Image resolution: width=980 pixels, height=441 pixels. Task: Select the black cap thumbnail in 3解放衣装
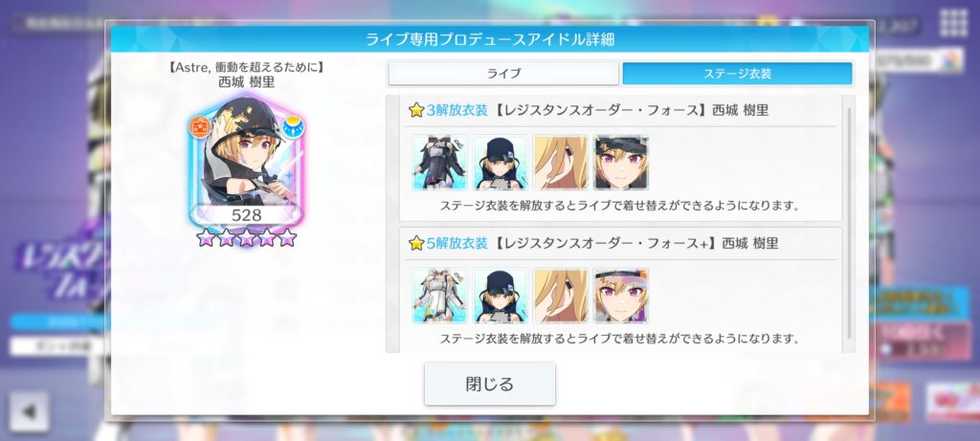click(x=500, y=163)
